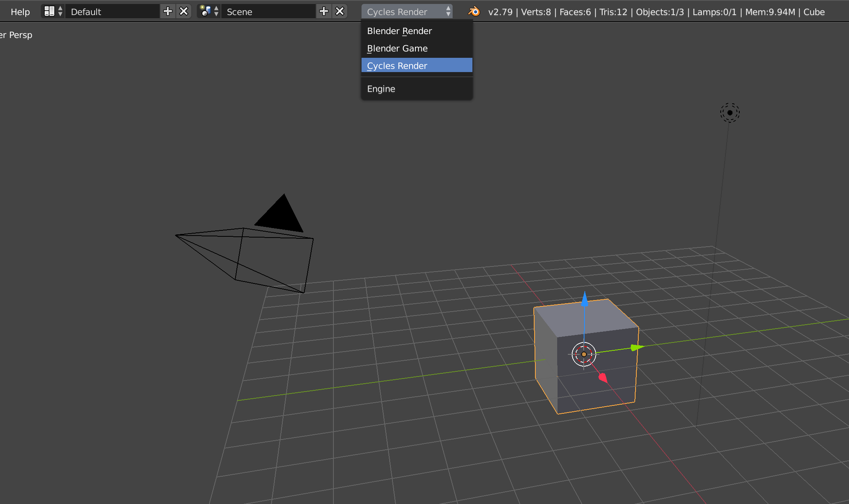This screenshot has height=504, width=849.
Task: Click the Scene name field
Action: click(x=269, y=11)
